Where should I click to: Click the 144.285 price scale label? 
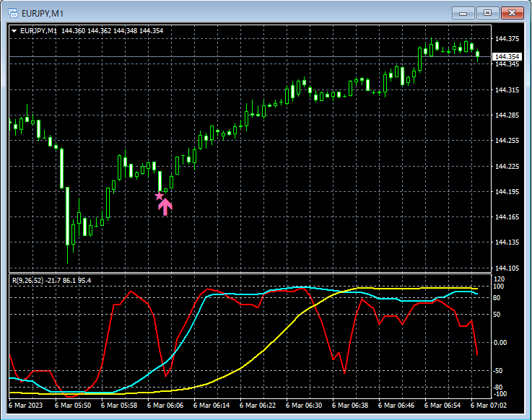[x=507, y=115]
